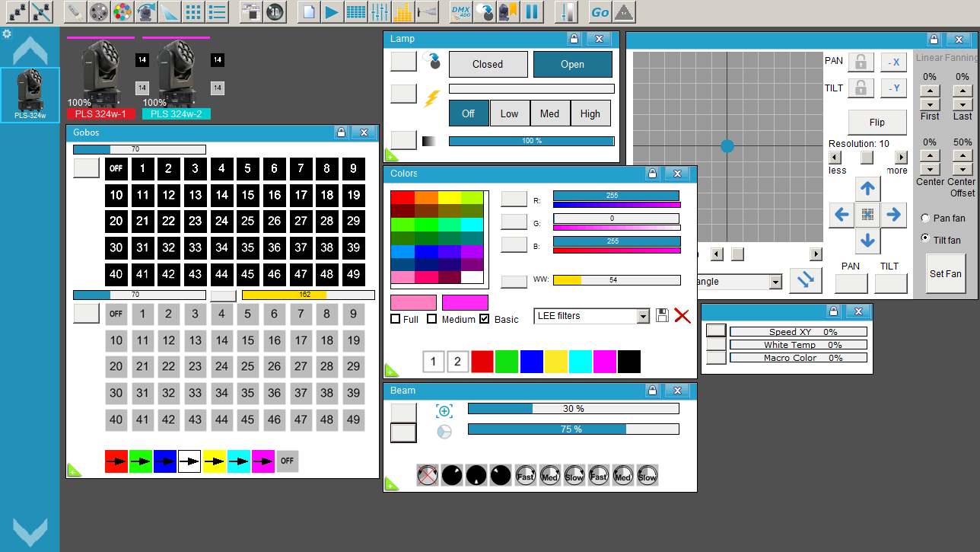Check the Full palette checkbox
Screen dimensions: 980x552
click(x=396, y=319)
